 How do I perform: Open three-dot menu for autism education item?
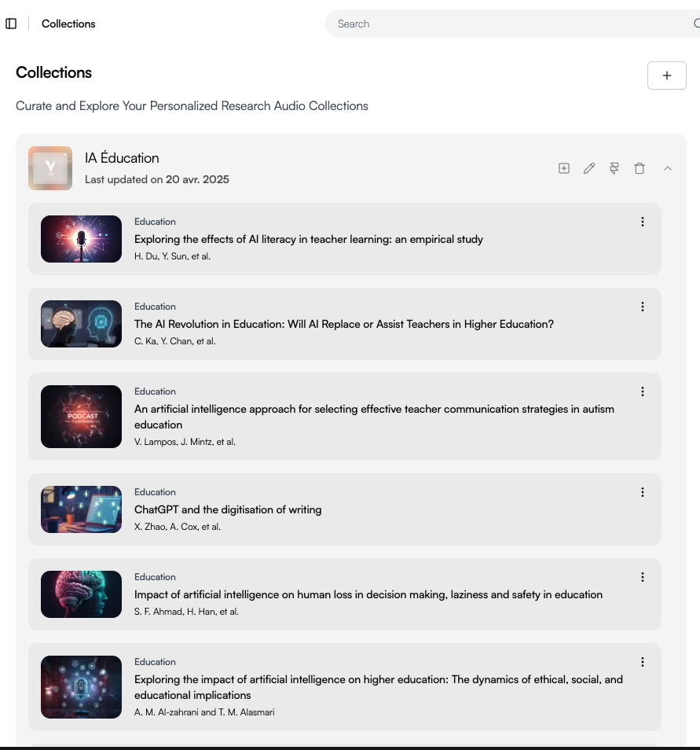tap(643, 392)
